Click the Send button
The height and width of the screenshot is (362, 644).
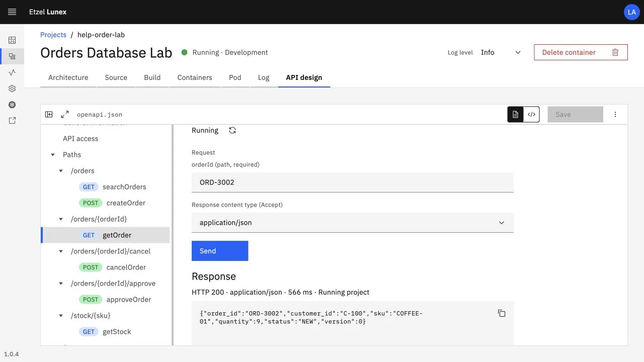coord(220,251)
